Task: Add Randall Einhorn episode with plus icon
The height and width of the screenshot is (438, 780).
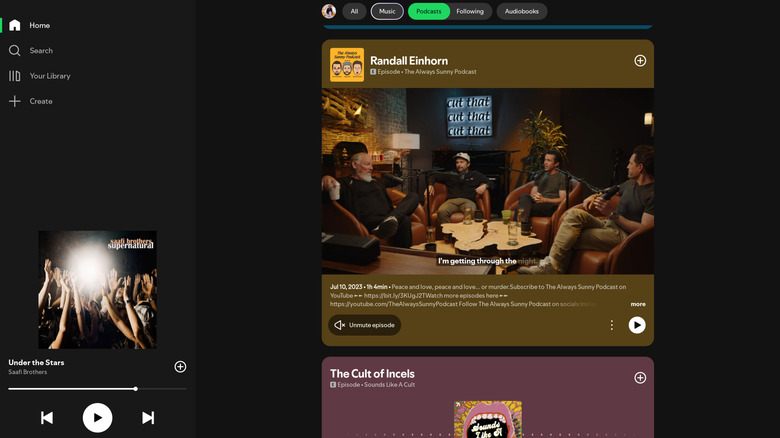Action: [x=640, y=61]
